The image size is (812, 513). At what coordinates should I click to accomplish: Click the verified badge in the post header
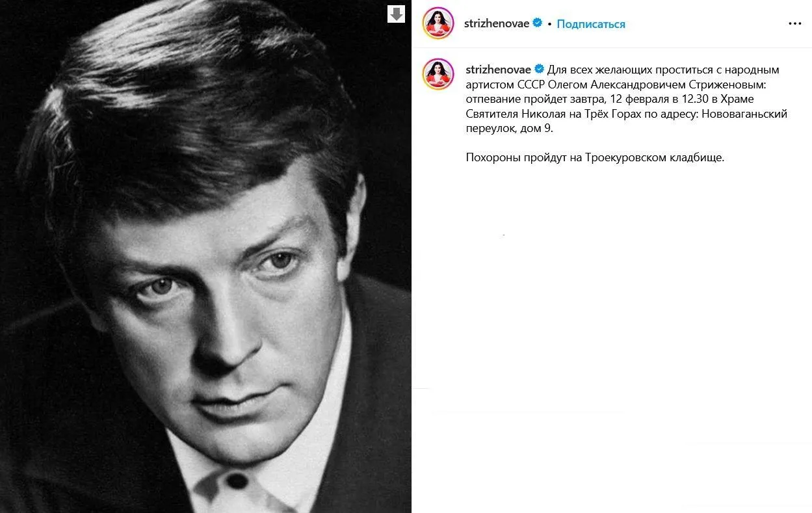(538, 23)
